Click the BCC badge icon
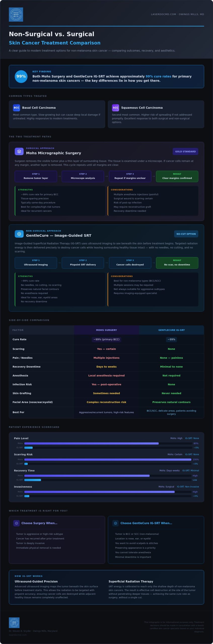213x644 pixels. 16,108
